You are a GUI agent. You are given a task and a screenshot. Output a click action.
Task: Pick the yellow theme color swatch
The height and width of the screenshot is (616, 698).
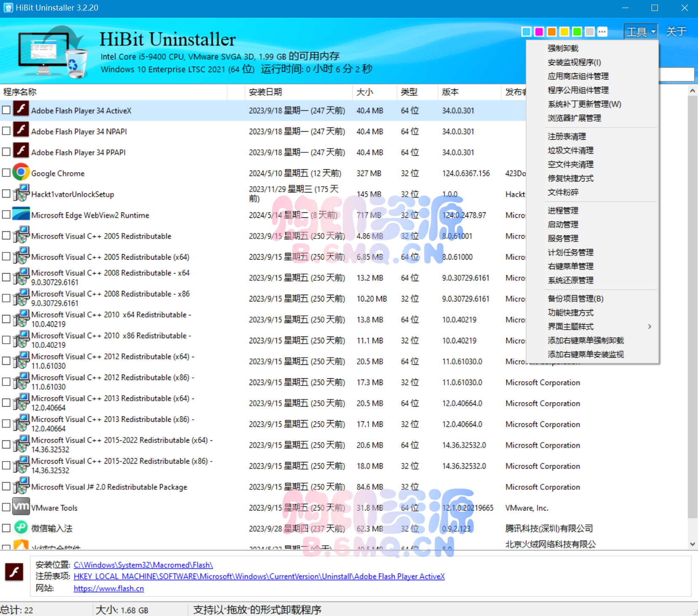point(564,32)
